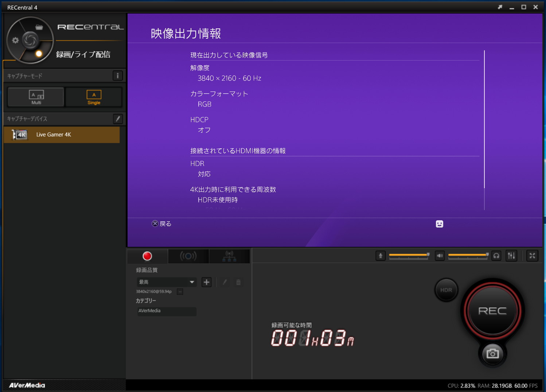The height and width of the screenshot is (392, 546).
Task: Click the detach/pin arrow in title bar
Action: coord(500,7)
